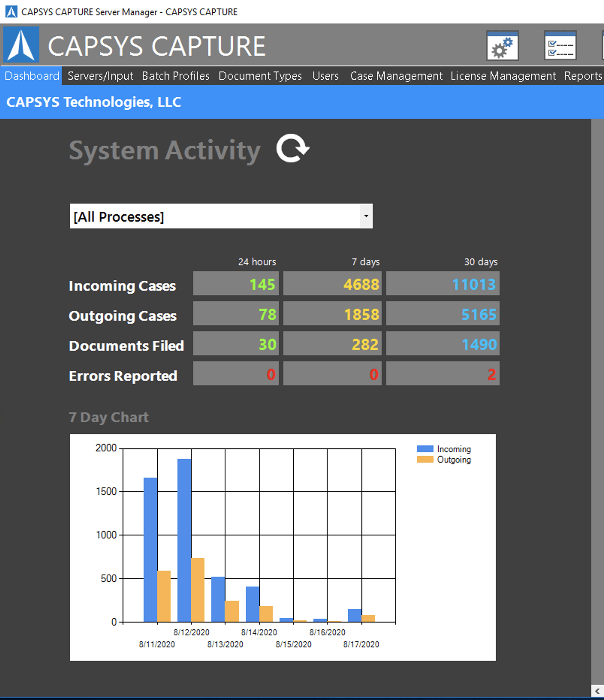The height and width of the screenshot is (700, 604).
Task: Click the orange Outgoing legend swatch
Action: coord(425,459)
